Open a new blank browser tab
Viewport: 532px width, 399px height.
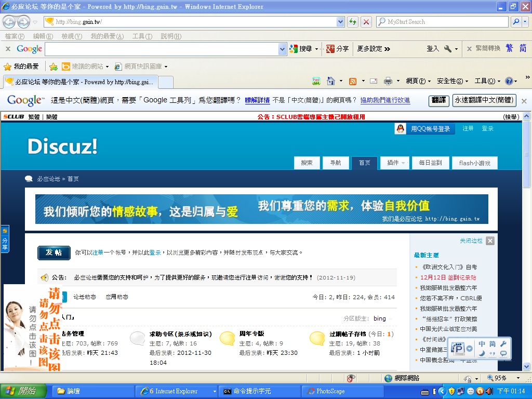(166, 82)
